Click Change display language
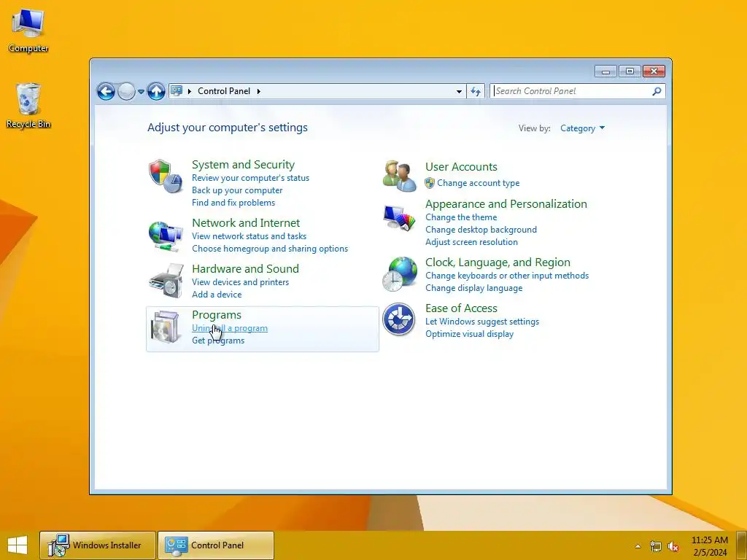The image size is (747, 560). (x=474, y=287)
